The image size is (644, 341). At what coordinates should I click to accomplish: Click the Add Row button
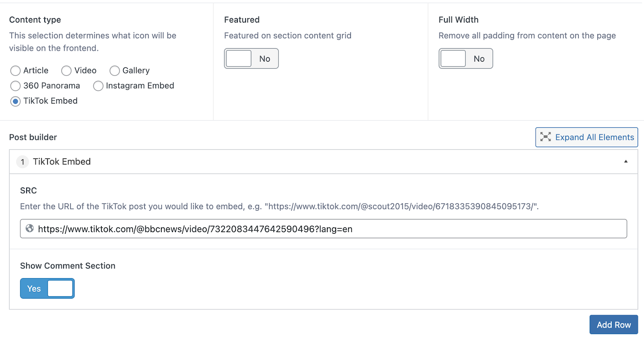pos(614,324)
